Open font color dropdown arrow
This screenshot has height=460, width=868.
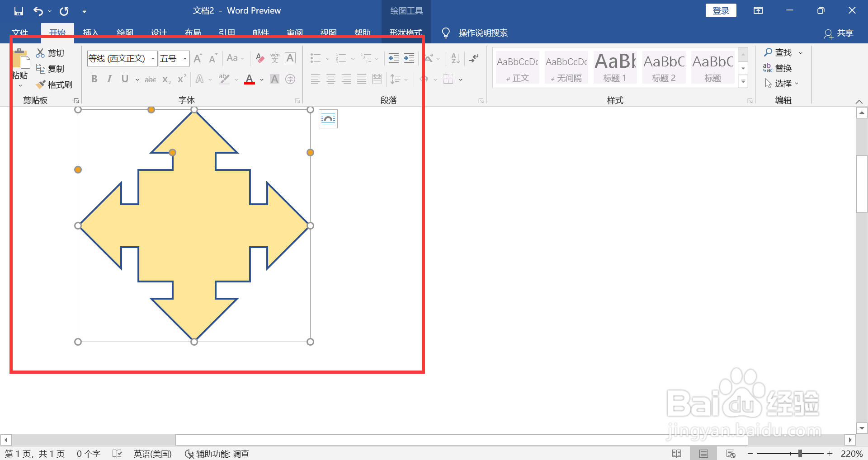pyautogui.click(x=262, y=80)
